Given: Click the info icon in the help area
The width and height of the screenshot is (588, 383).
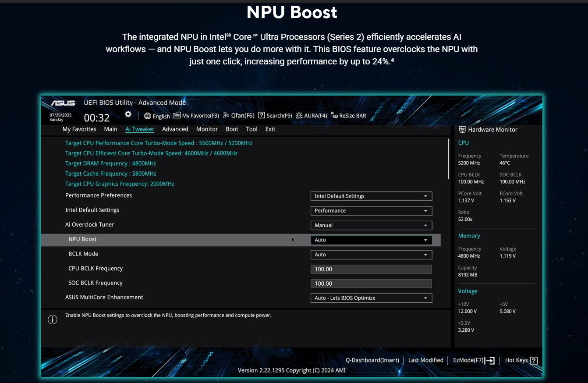Looking at the screenshot, I should click(53, 319).
